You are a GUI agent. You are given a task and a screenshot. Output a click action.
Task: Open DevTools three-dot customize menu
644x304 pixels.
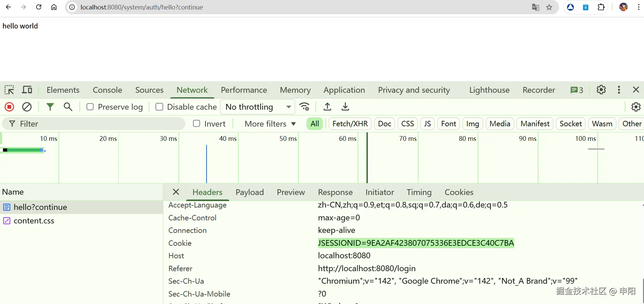tap(619, 90)
